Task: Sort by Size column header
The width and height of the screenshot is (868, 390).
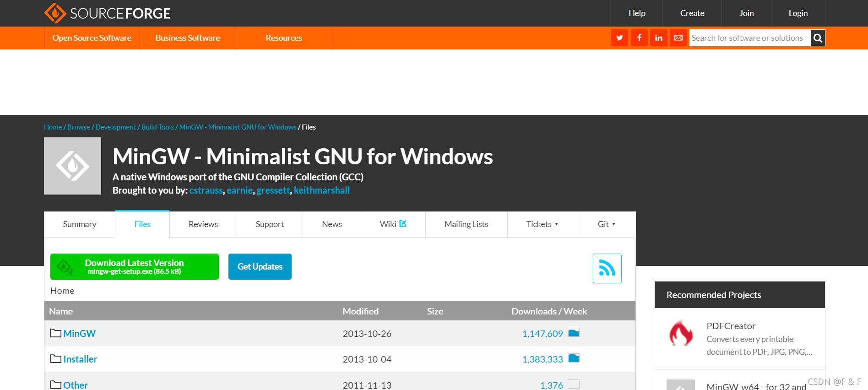Action: 435,311
